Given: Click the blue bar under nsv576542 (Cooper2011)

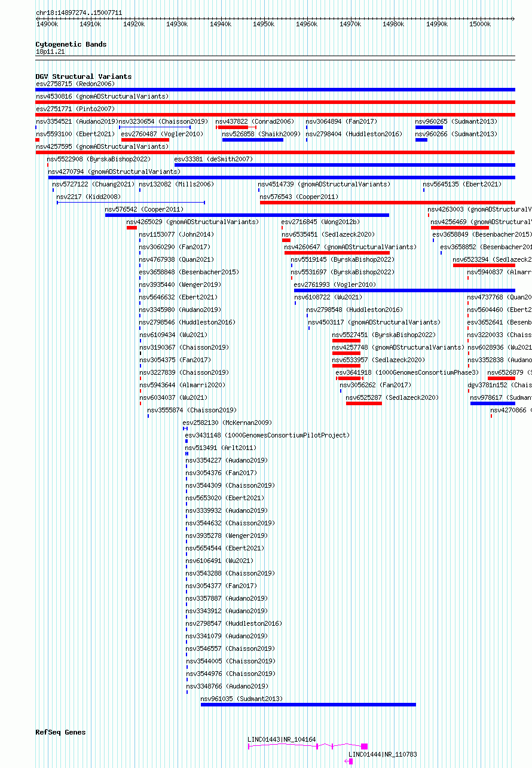Looking at the screenshot, I should point(247,215).
